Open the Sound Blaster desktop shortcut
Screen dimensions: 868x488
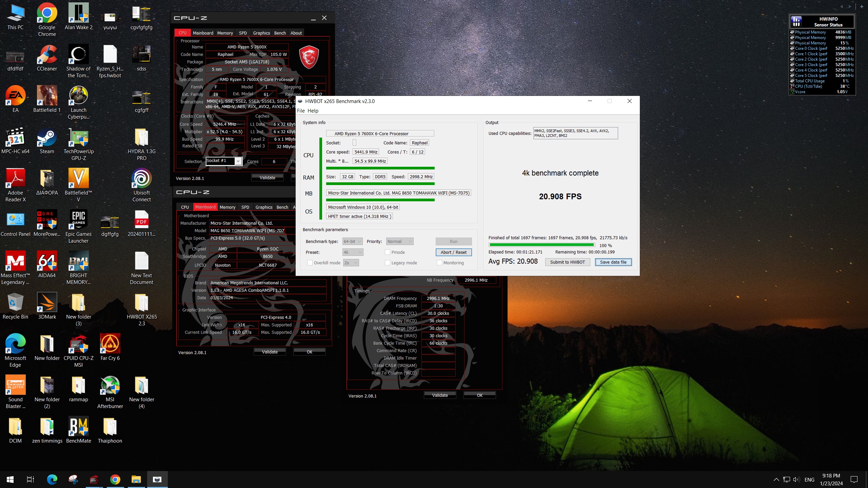[15, 392]
